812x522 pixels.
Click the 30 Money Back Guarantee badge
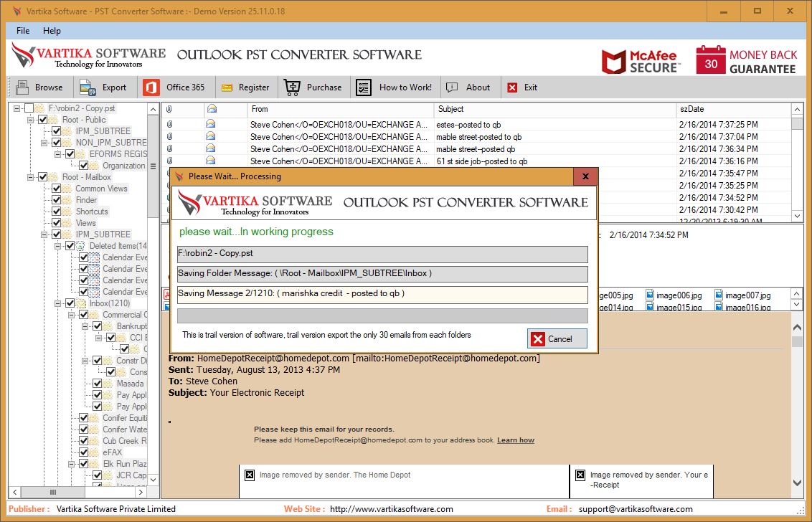746,60
